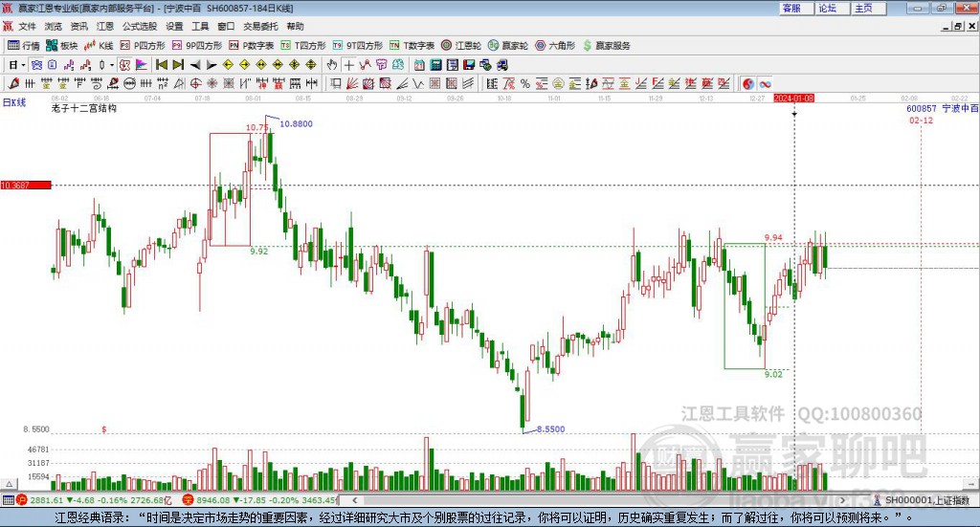Open the 资讯 menu

click(x=78, y=26)
